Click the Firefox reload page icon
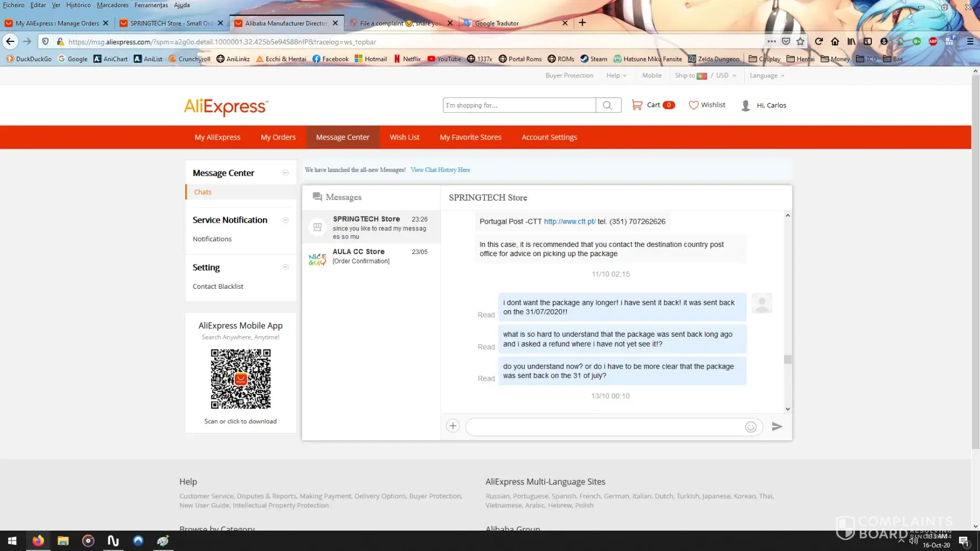The image size is (980, 551). 819,41
